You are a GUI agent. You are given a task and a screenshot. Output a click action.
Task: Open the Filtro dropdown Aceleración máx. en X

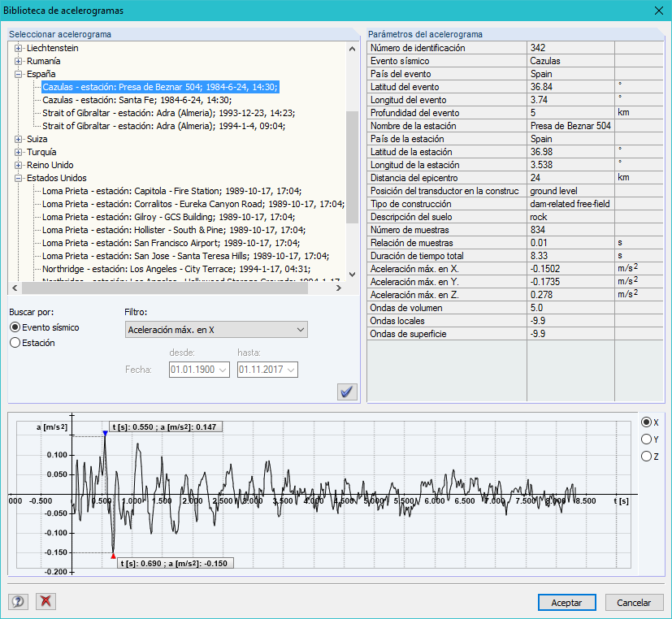click(216, 330)
